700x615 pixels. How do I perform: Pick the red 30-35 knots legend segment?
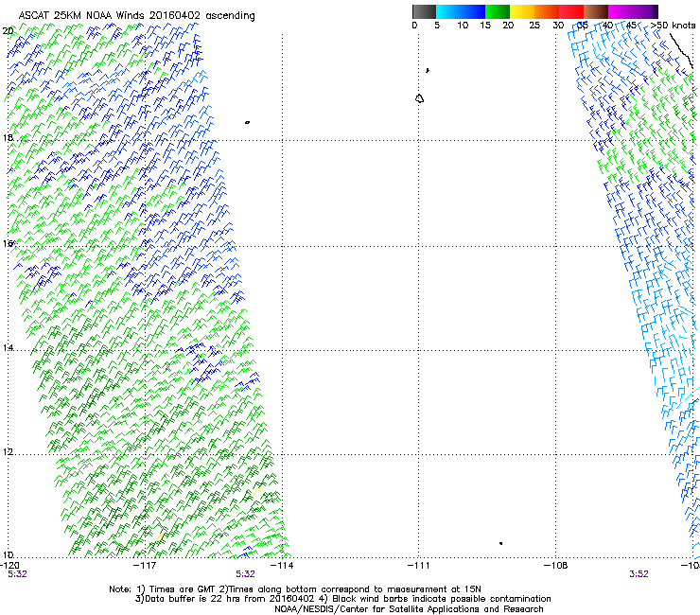tap(571, 11)
